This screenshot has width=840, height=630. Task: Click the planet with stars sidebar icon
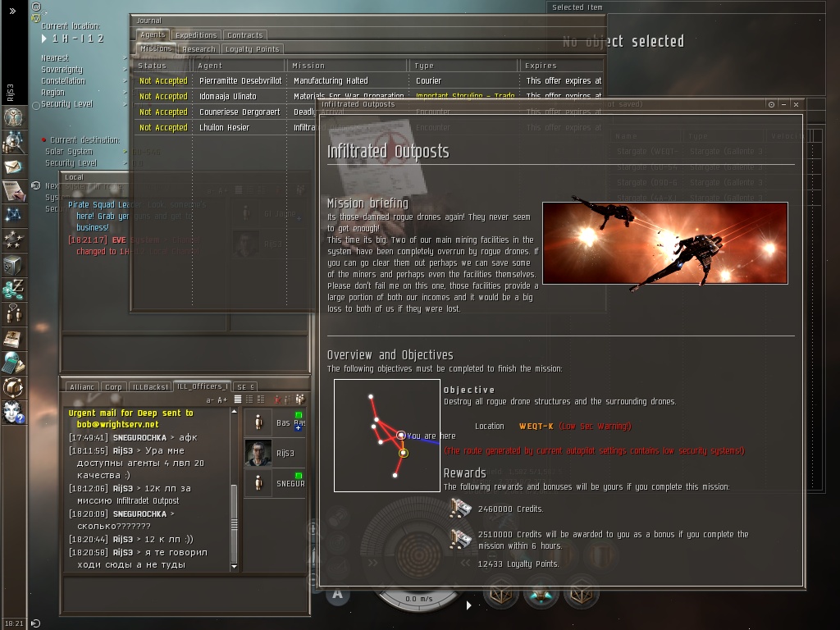pos(13,240)
